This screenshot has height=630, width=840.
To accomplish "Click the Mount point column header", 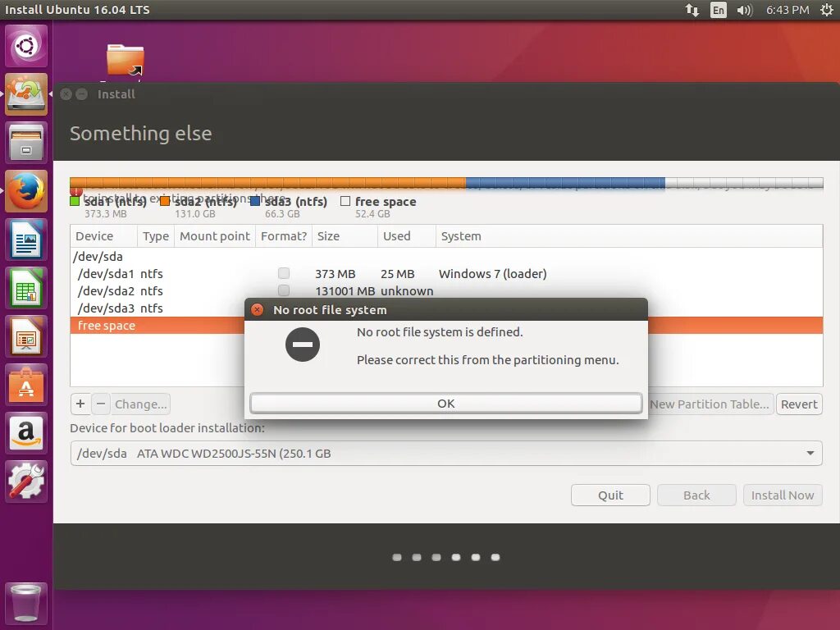I will [x=215, y=236].
